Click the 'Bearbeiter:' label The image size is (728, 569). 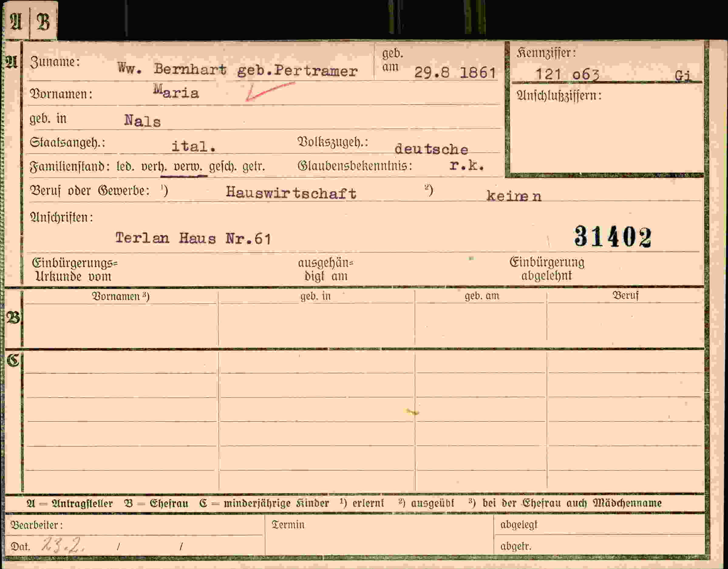(x=37, y=525)
